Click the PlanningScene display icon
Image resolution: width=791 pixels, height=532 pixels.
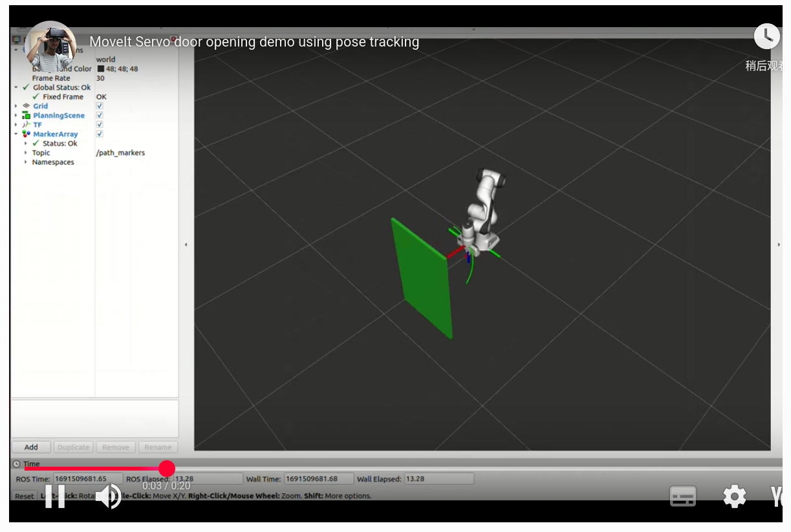26,115
